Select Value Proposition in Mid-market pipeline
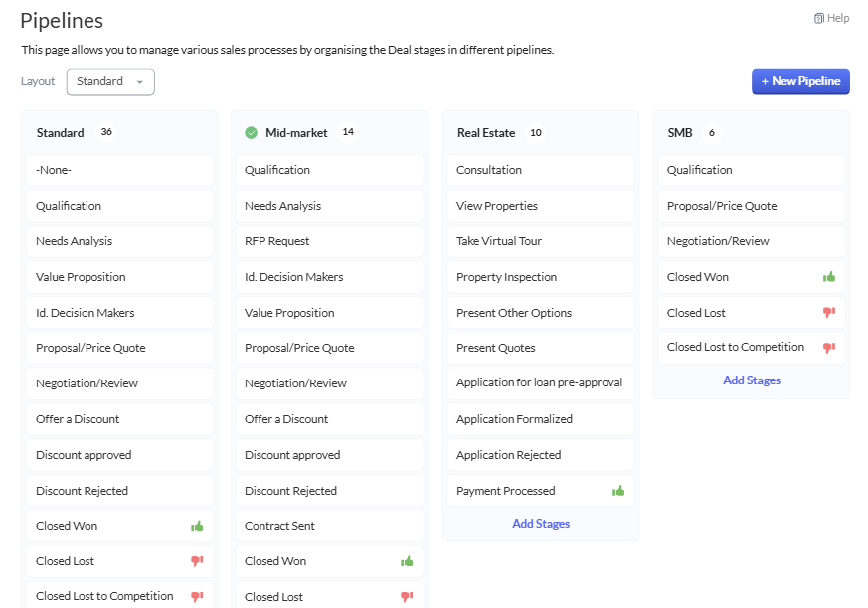This screenshot has width=868, height=608. [x=329, y=313]
